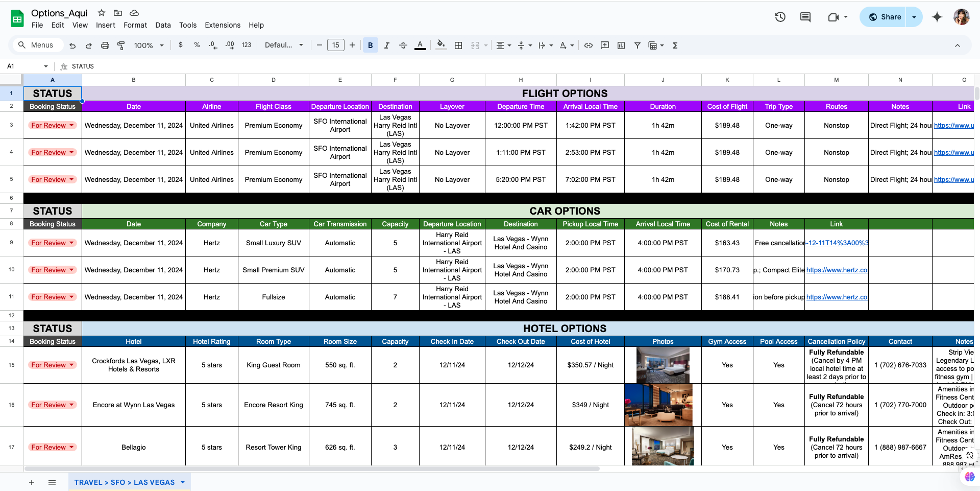The image size is (980, 491).
Task: Insert a chart
Action: coord(621,45)
